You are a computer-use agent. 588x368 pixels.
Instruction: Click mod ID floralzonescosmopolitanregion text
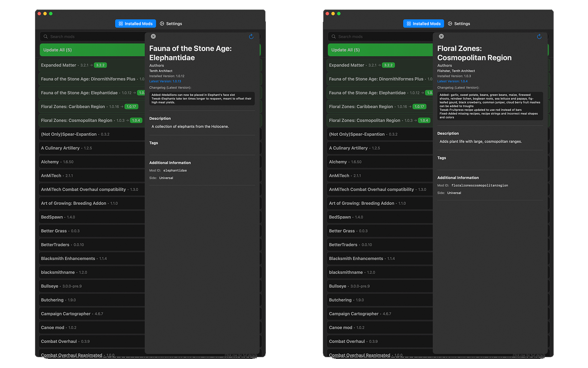point(479,185)
